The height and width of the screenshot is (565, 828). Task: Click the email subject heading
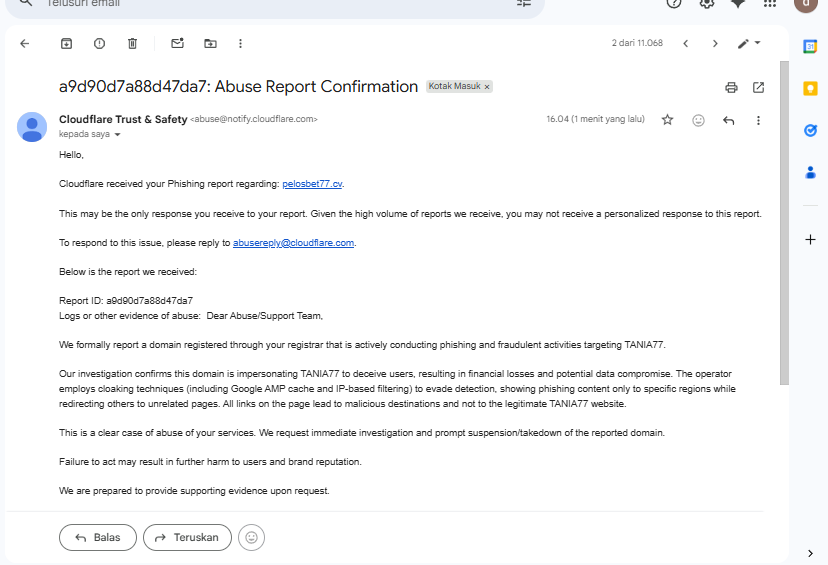pos(238,87)
